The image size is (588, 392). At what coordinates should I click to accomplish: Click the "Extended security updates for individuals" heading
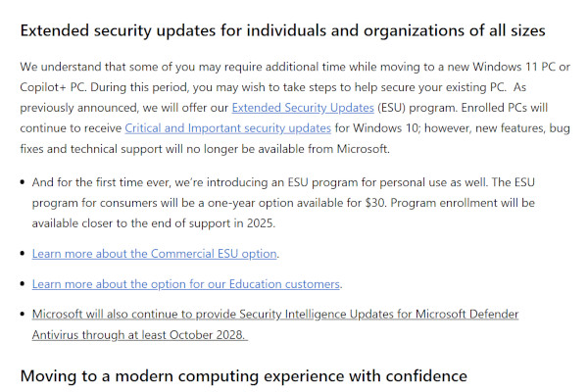click(282, 30)
